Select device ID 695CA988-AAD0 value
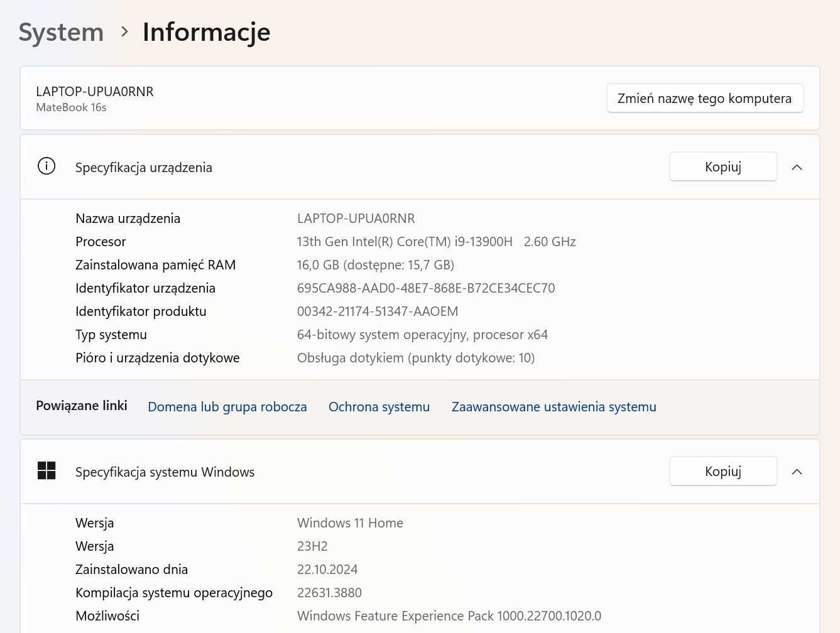 [x=426, y=288]
